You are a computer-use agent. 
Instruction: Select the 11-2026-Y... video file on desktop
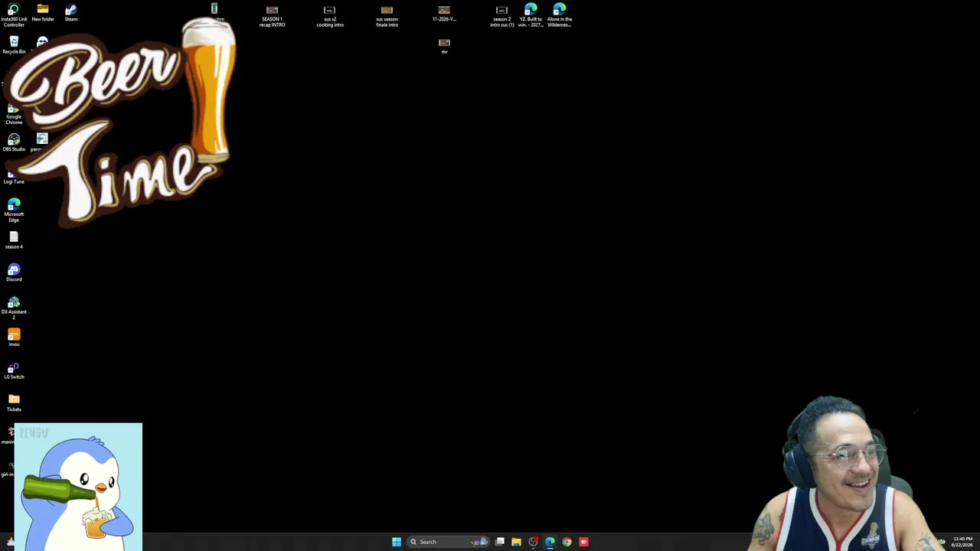point(444,13)
